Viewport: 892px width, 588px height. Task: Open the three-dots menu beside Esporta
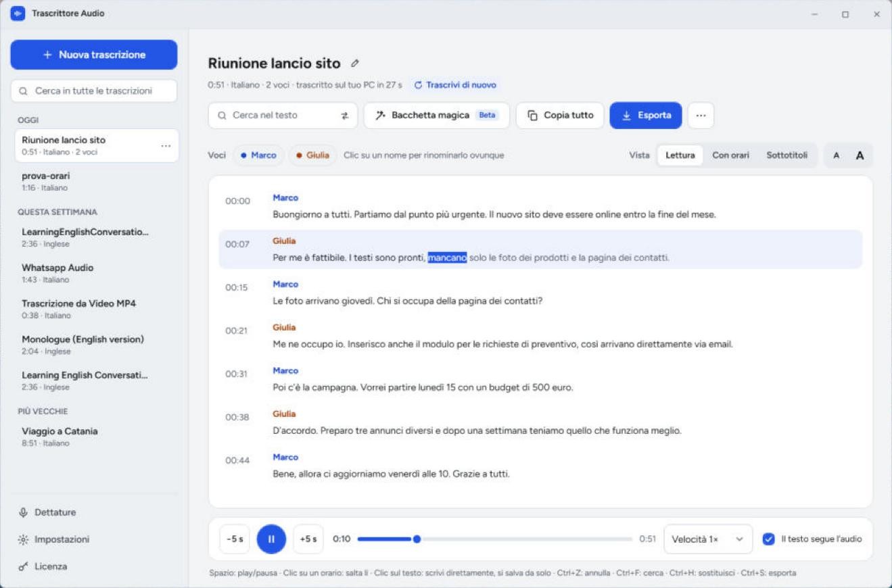(701, 116)
